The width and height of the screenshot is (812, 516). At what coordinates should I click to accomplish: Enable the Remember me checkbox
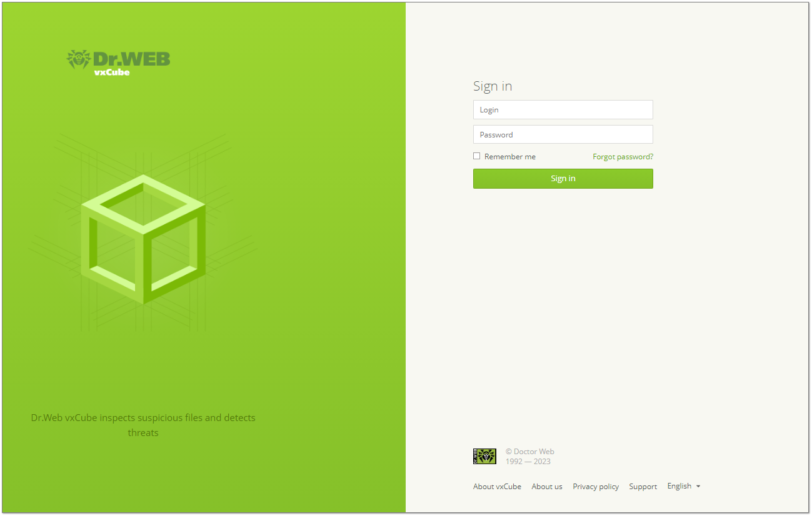pyautogui.click(x=477, y=156)
